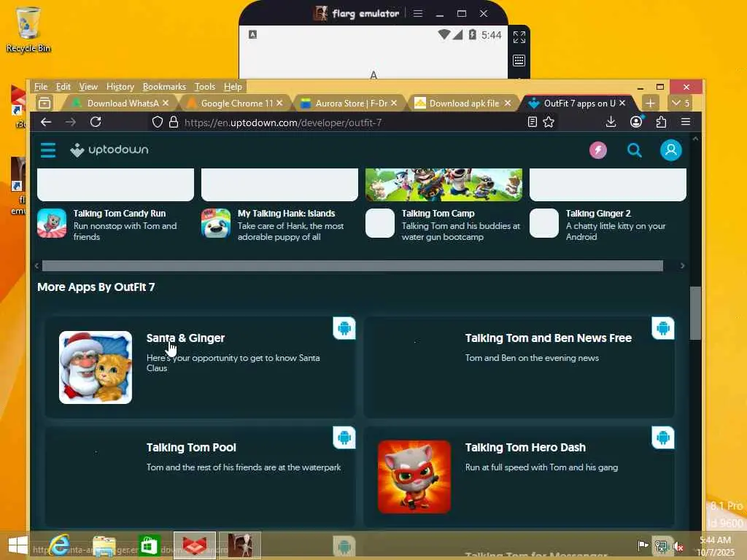The width and height of the screenshot is (747, 560).
Task: Open the browser account icon
Action: click(636, 122)
